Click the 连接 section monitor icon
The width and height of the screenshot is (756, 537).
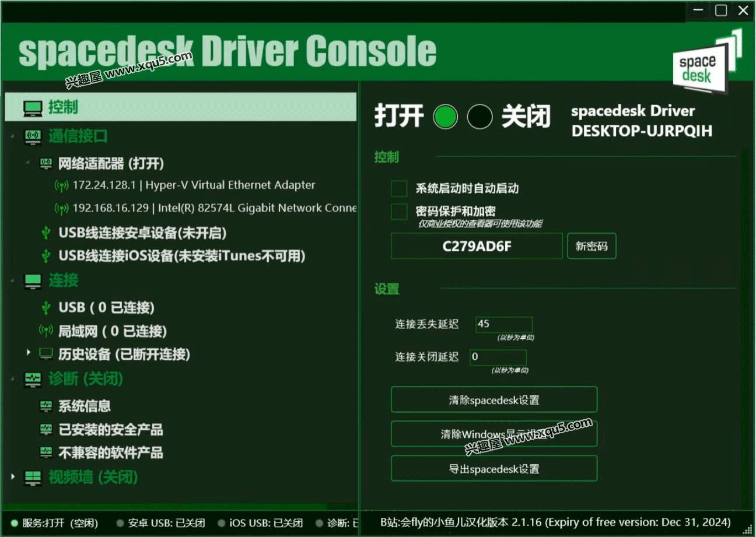coord(33,281)
